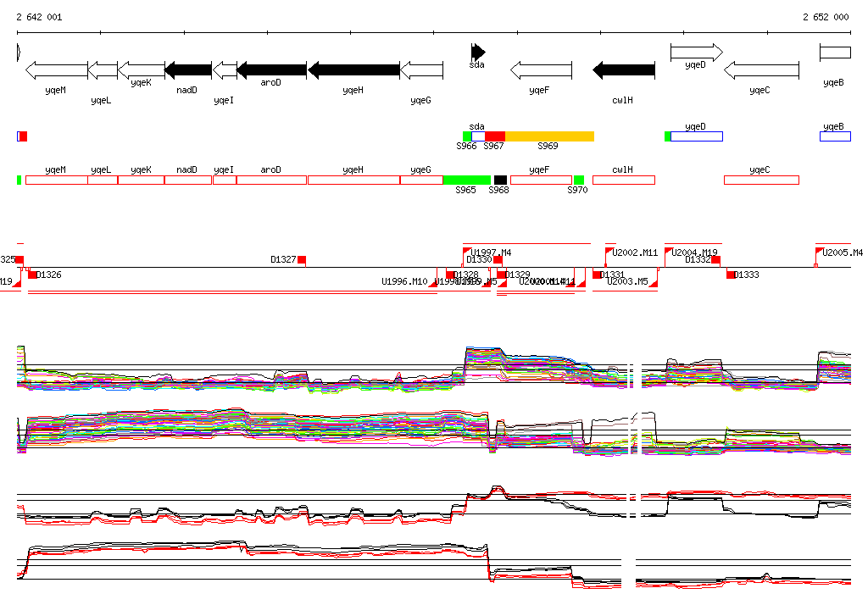Select the small black sda arrowhead
Image resolution: width=868 pixels, height=605 pixels.
(x=478, y=52)
